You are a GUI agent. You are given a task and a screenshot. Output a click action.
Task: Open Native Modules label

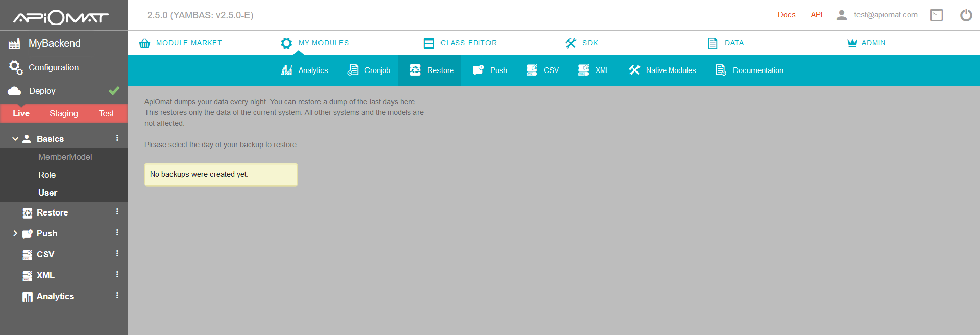click(671, 70)
